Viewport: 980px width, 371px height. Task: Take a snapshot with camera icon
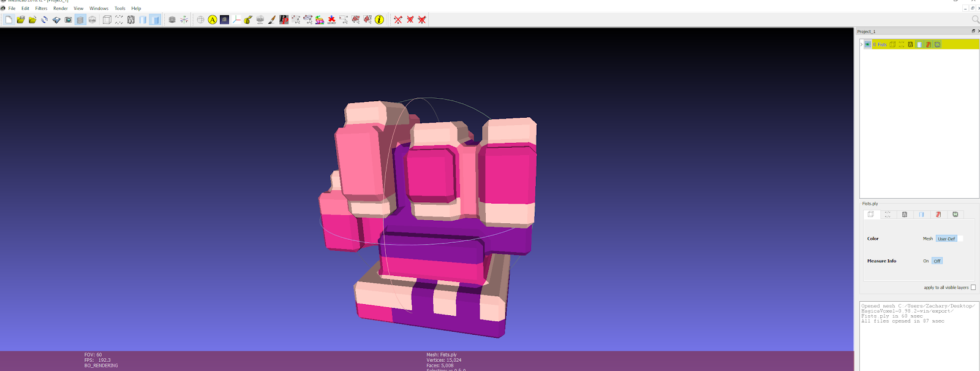coord(68,20)
